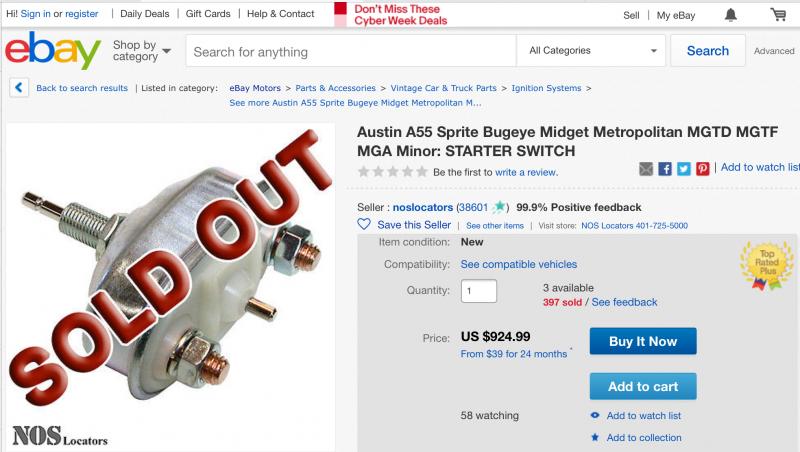The width and height of the screenshot is (800, 452).
Task: Open the Daily Deals menu item
Action: coord(144,14)
